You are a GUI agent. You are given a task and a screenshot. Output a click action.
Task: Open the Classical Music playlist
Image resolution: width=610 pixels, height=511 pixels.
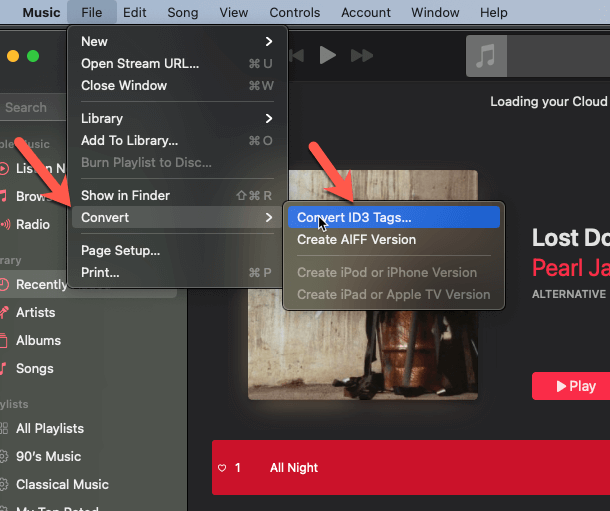click(x=62, y=484)
